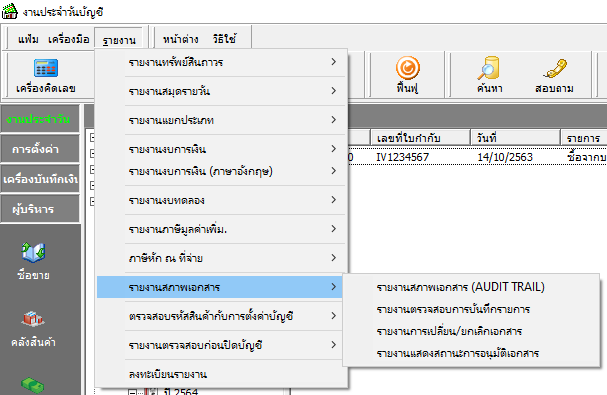Switch to การตั้งค่า sidebar button
607x395 pixels.
(40, 149)
